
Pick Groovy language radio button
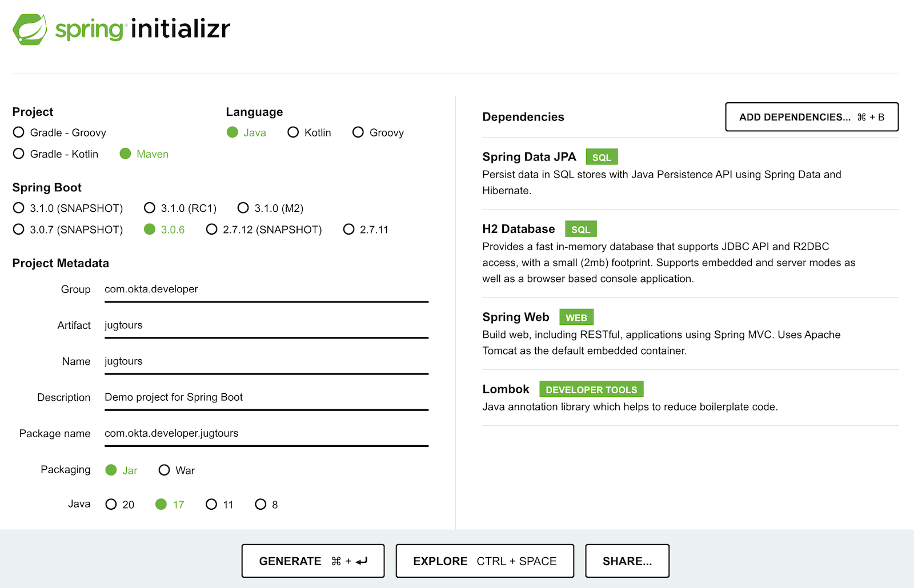tap(358, 132)
